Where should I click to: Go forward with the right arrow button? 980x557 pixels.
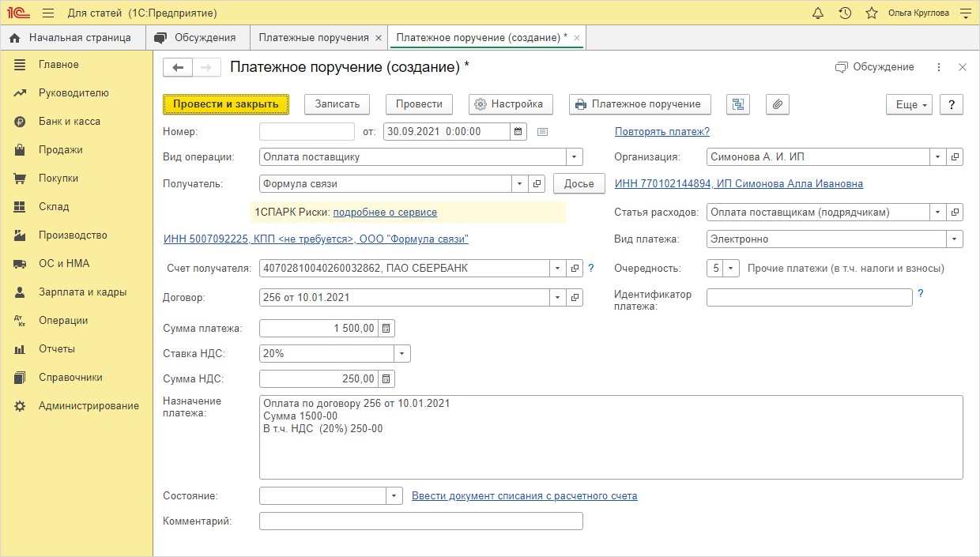[206, 68]
